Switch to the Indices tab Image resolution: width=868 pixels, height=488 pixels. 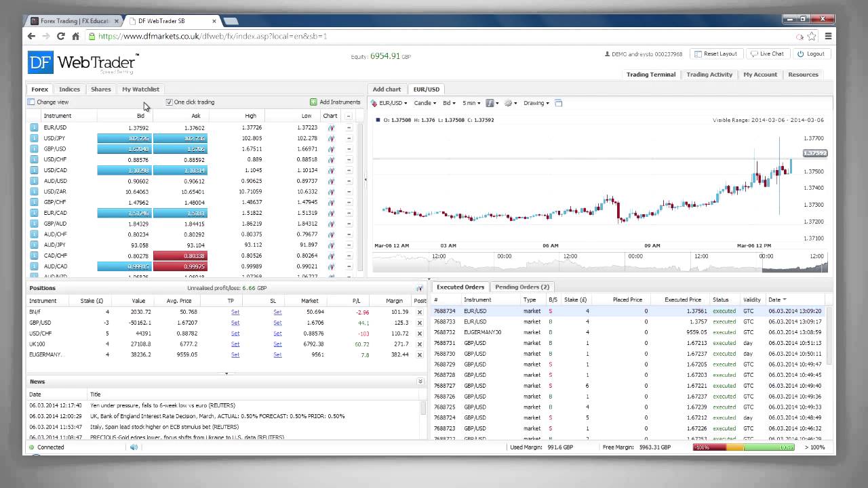69,89
